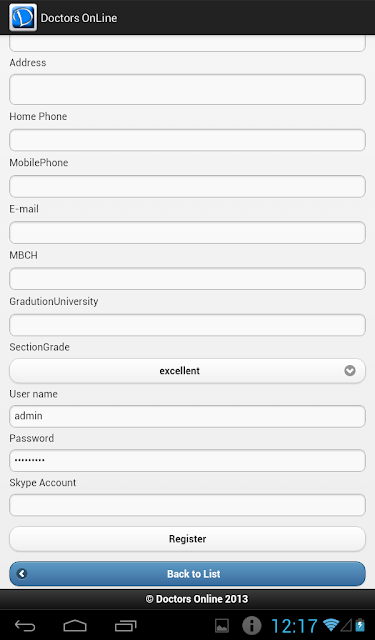The image size is (375, 640).
Task: Focus the MobilePhone input field
Action: [x=187, y=186]
